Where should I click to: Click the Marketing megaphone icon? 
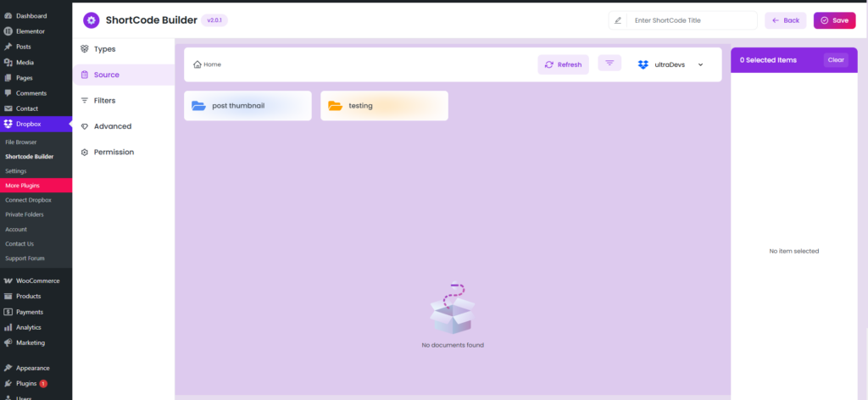pyautogui.click(x=8, y=343)
